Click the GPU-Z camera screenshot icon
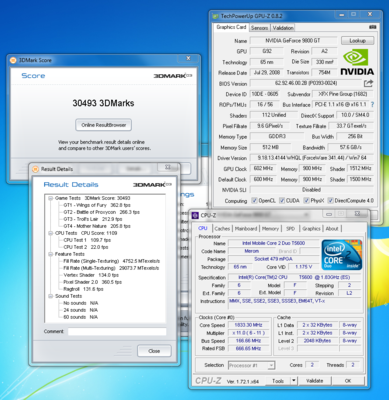Screen dimensions: 389x400 tap(372, 27)
